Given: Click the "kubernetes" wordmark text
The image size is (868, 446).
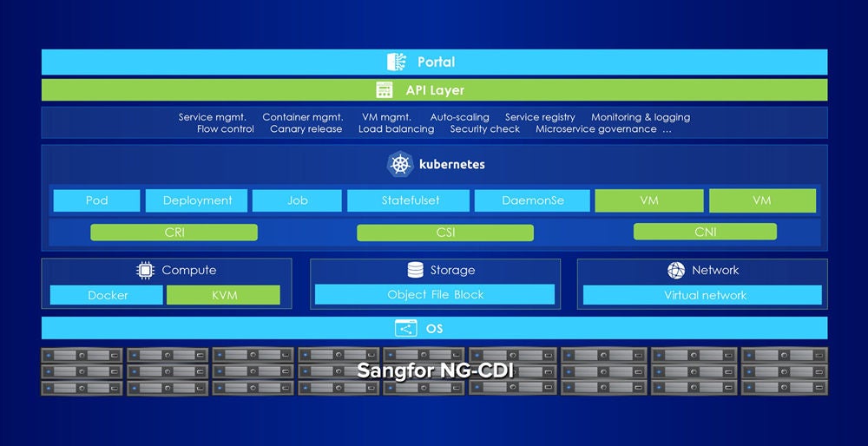Looking at the screenshot, I should 452,164.
